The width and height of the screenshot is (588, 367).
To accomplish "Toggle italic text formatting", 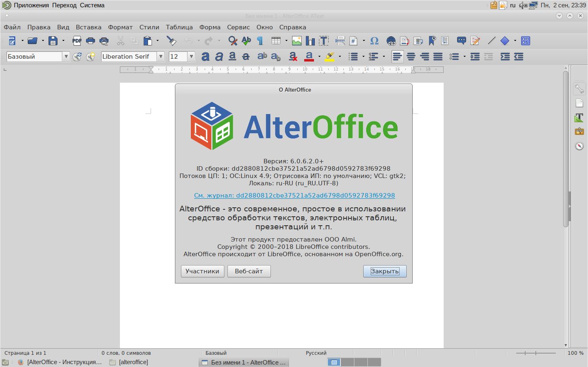I will click(219, 57).
